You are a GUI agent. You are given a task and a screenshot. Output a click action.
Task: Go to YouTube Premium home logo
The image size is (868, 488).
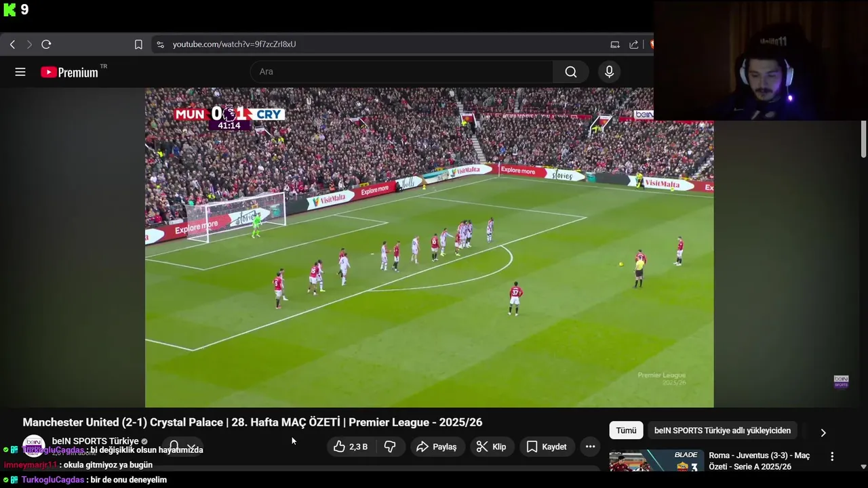(x=69, y=72)
